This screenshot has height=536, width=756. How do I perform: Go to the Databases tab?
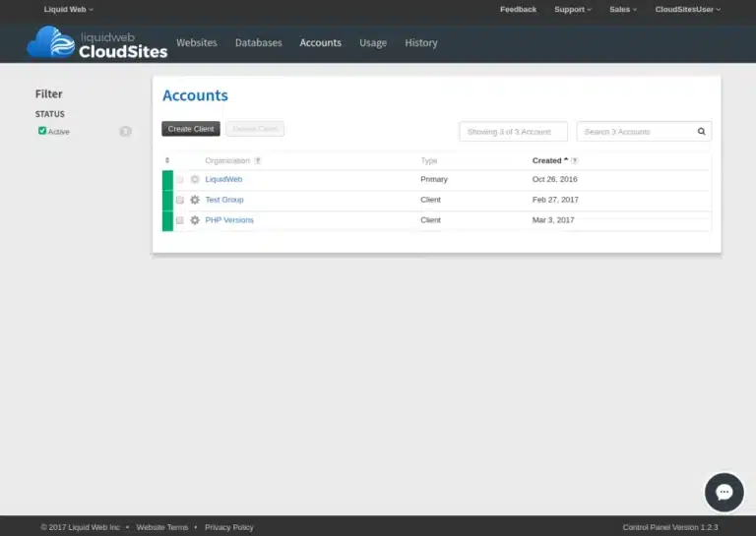259,43
